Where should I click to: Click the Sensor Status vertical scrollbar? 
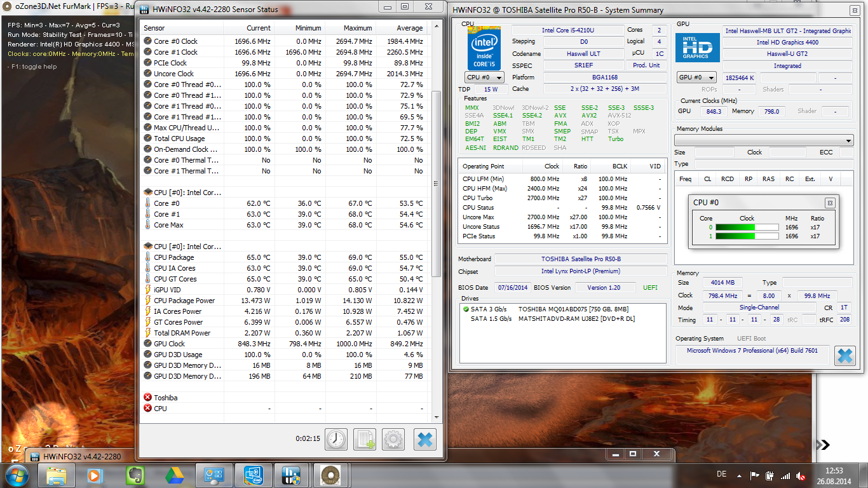pyautogui.click(x=436, y=183)
